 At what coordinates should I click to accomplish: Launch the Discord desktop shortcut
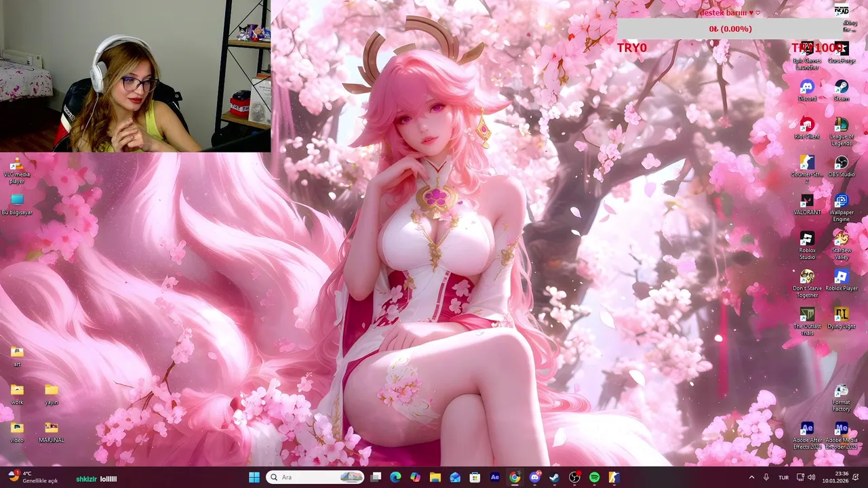(x=807, y=91)
